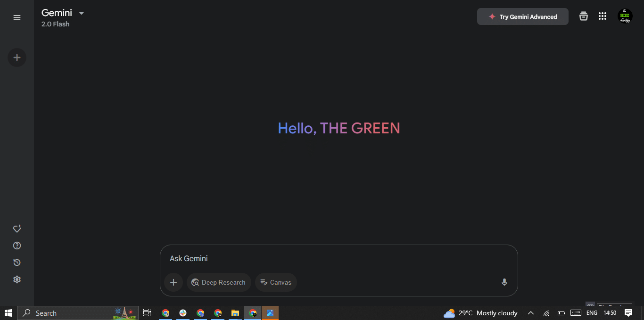Open the Google account profile avatar
Image resolution: width=644 pixels, height=320 pixels.
pos(625,16)
